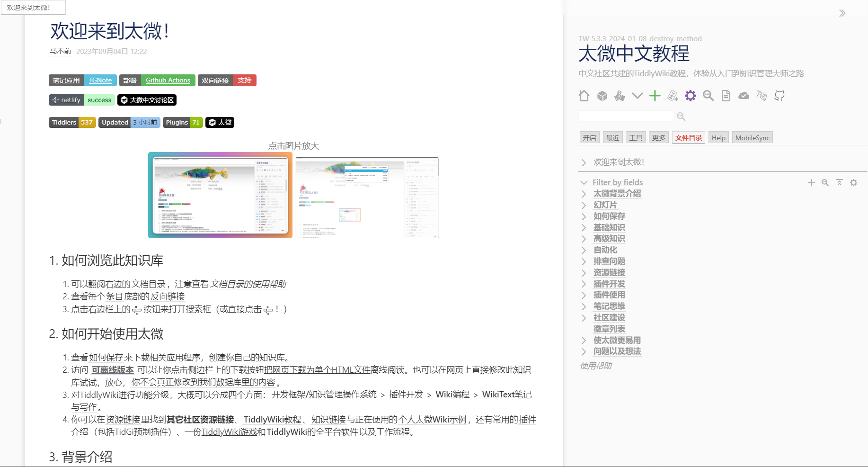Viewport: 868px width, 467px height.
Task: Switch to the 最近 sidebar tab
Action: (612, 138)
